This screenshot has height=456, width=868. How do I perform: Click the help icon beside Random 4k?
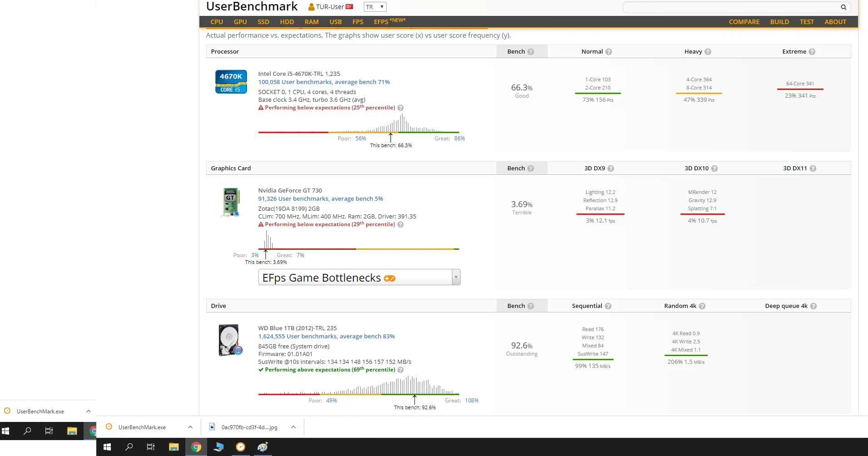pos(702,306)
